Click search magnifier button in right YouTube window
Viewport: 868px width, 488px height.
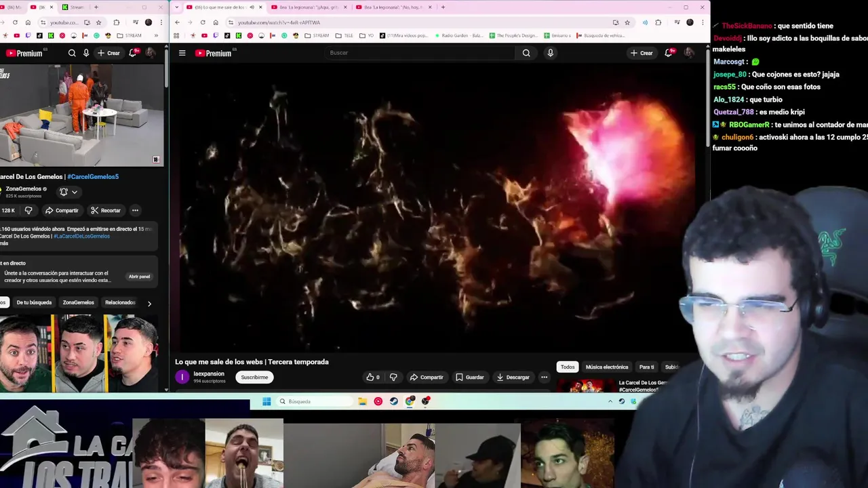[x=526, y=53]
